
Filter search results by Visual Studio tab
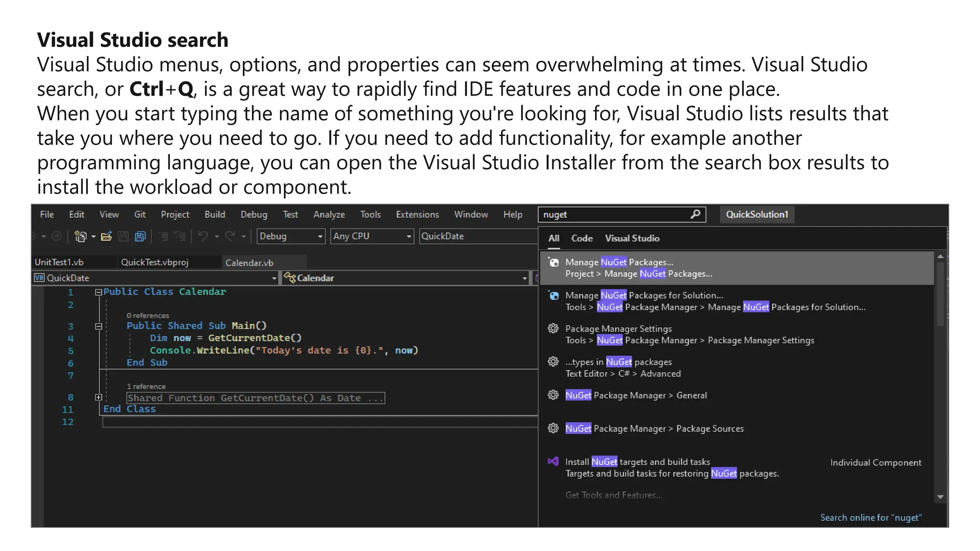(632, 238)
